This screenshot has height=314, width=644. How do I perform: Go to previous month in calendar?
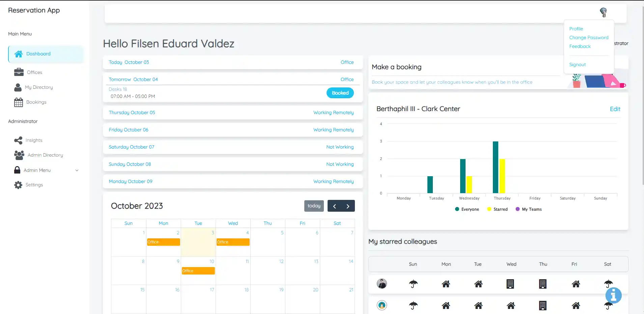point(334,206)
